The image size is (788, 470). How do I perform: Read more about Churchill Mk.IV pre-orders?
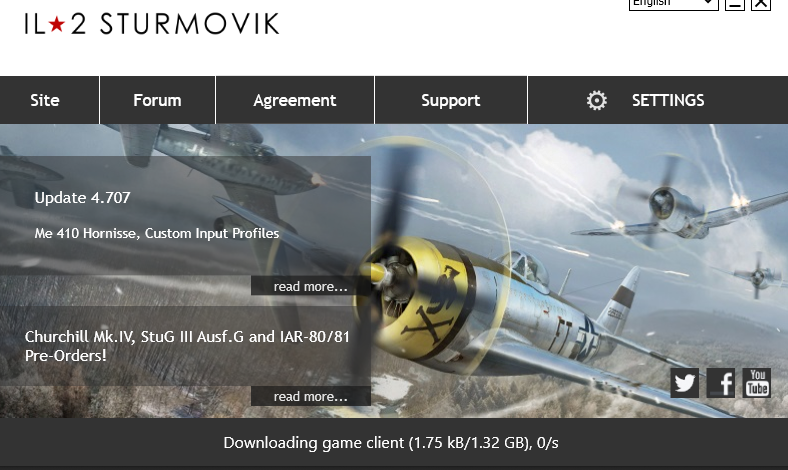pos(311,396)
